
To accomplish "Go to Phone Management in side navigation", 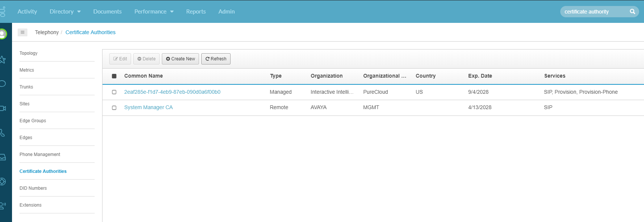I will (40, 154).
